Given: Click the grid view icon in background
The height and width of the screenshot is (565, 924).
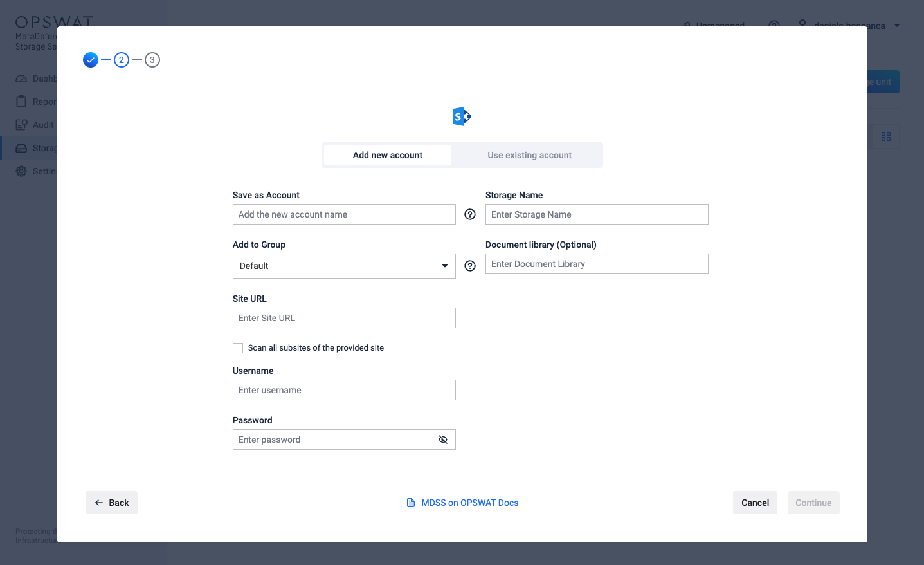Looking at the screenshot, I should pos(886,136).
